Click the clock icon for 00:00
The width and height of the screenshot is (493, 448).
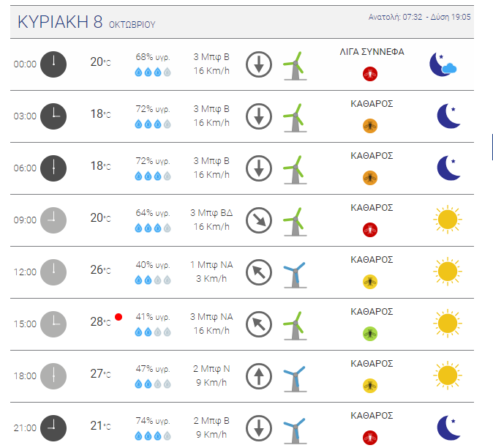tap(53, 64)
